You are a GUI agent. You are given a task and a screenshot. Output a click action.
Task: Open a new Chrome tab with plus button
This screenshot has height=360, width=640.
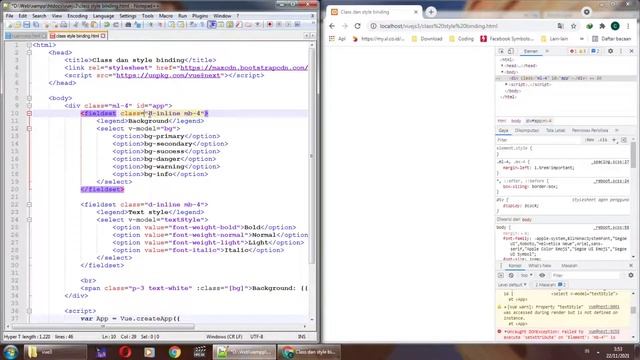pos(431,12)
